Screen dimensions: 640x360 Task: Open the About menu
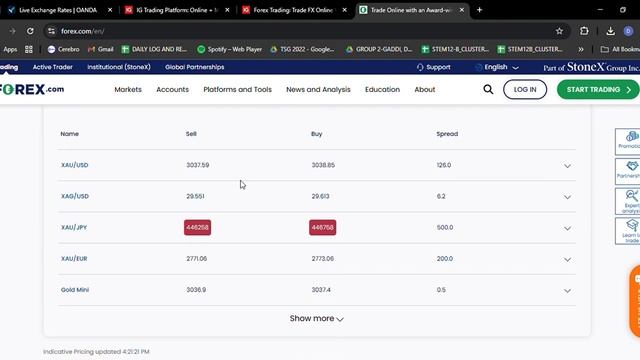click(x=425, y=89)
